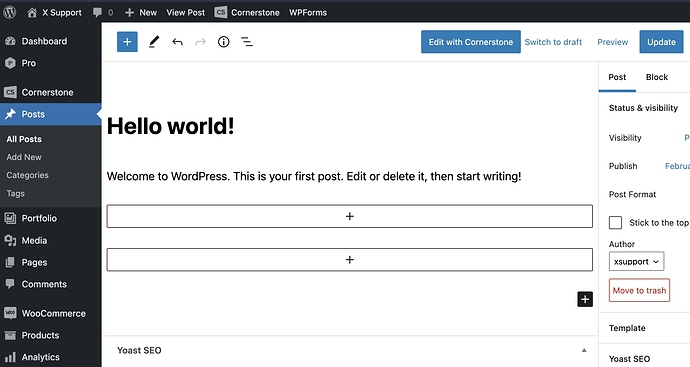Collapse the Yoast SEO panel arrow
The height and width of the screenshot is (367, 690).
pyautogui.click(x=584, y=350)
